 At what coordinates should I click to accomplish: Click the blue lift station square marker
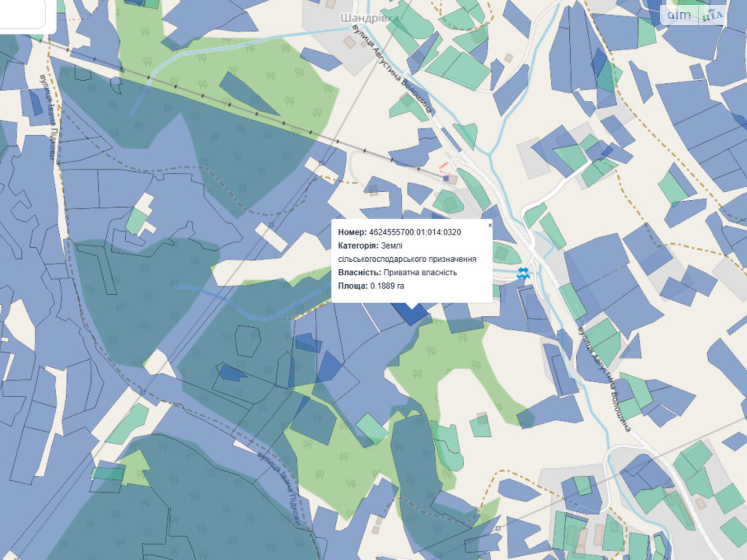(446, 178)
